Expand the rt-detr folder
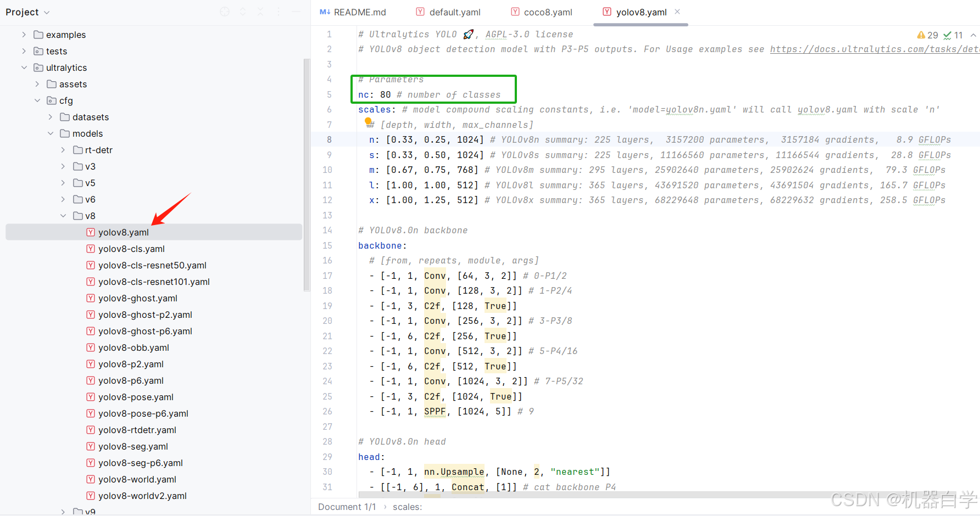Image resolution: width=980 pixels, height=516 pixels. click(x=63, y=150)
